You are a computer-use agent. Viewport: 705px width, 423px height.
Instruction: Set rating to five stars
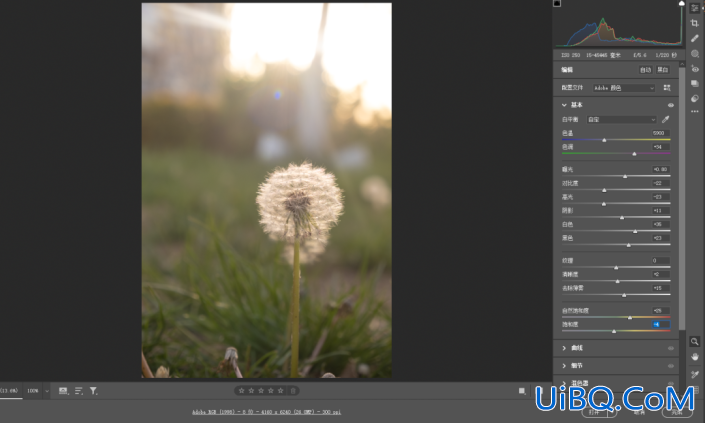pyautogui.click(x=281, y=391)
